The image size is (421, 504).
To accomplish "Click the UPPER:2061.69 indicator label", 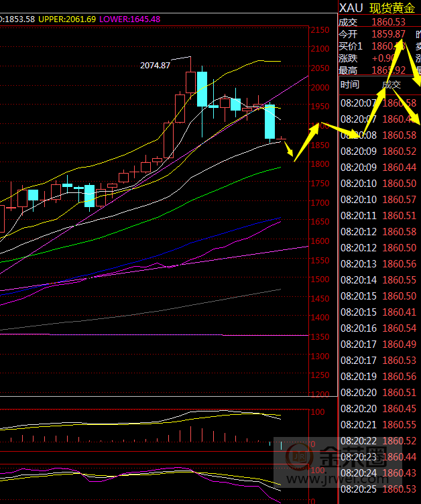I will pos(67,19).
